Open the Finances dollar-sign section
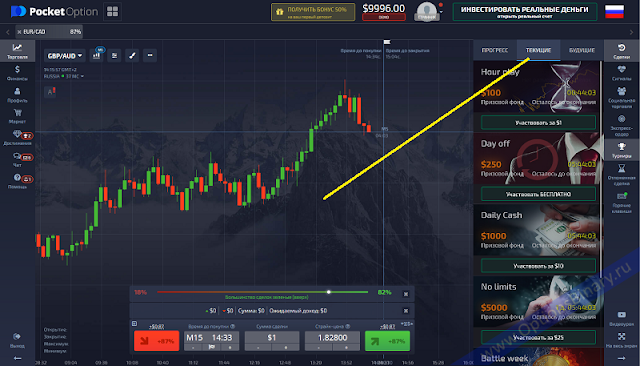Screen dimensions: 640x366 [17, 73]
